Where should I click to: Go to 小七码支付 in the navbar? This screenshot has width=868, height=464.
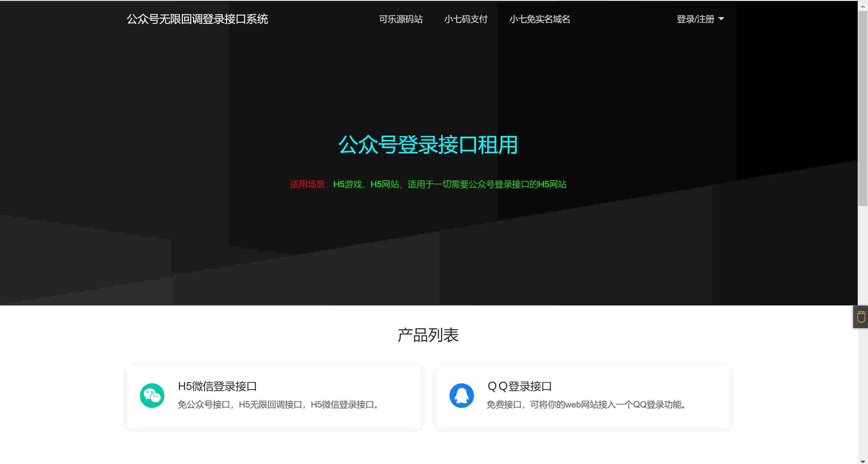click(x=466, y=19)
